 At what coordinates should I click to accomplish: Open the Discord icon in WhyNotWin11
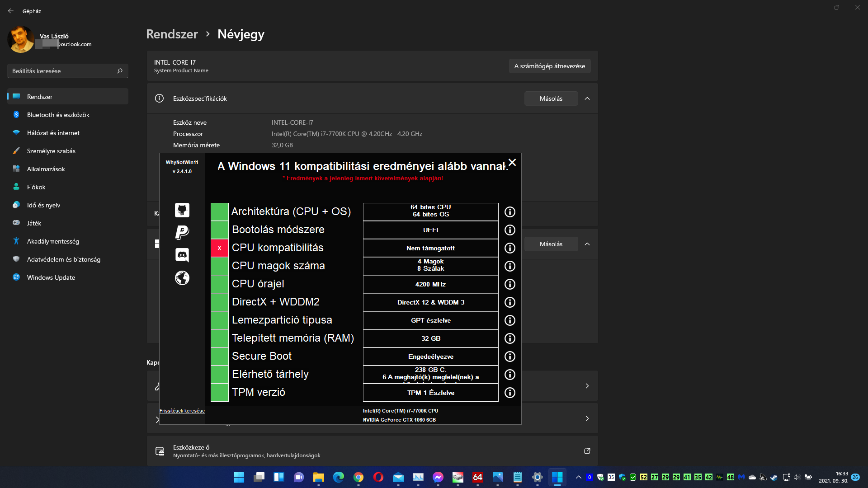click(x=182, y=255)
